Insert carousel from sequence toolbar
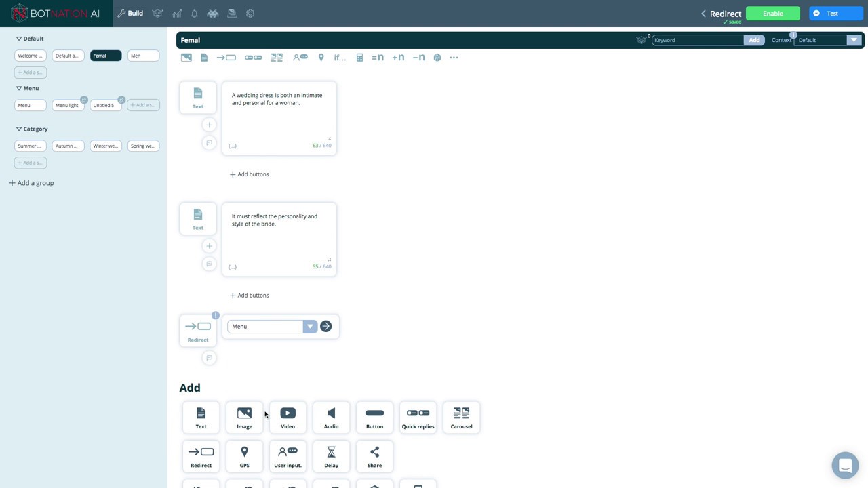Screen dimensions: 868x488 [x=277, y=58]
